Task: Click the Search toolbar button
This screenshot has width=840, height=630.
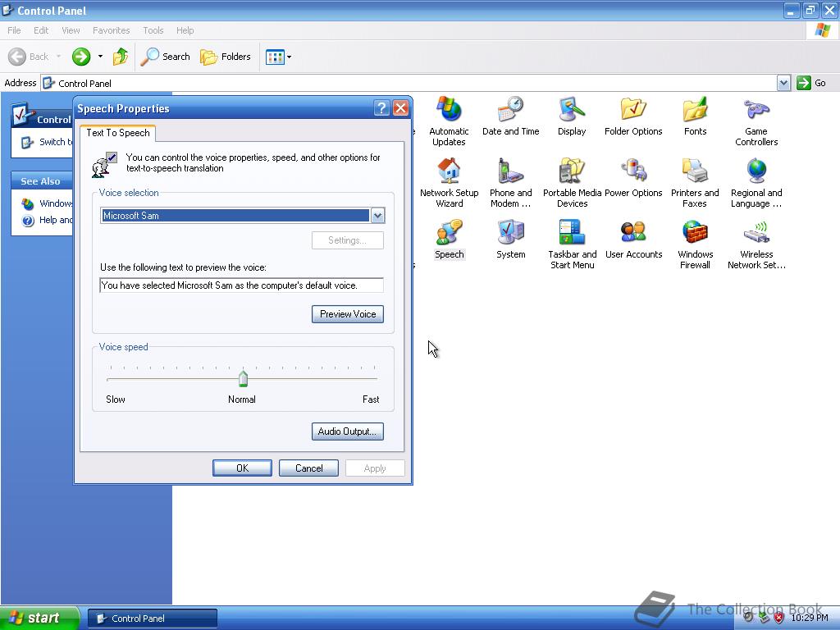Action: (x=165, y=57)
